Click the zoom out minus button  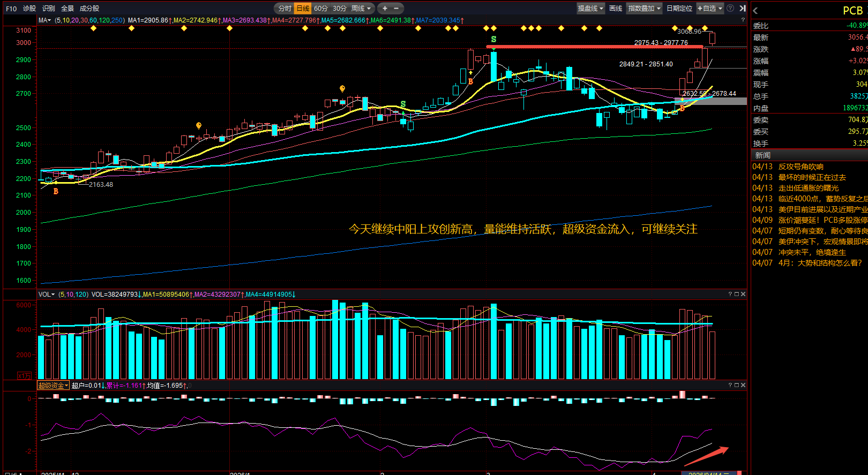(x=396, y=9)
